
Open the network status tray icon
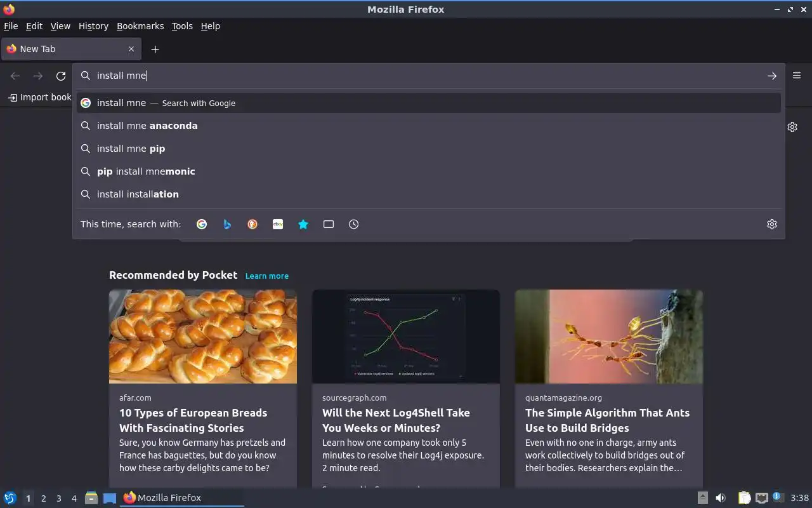click(x=762, y=498)
